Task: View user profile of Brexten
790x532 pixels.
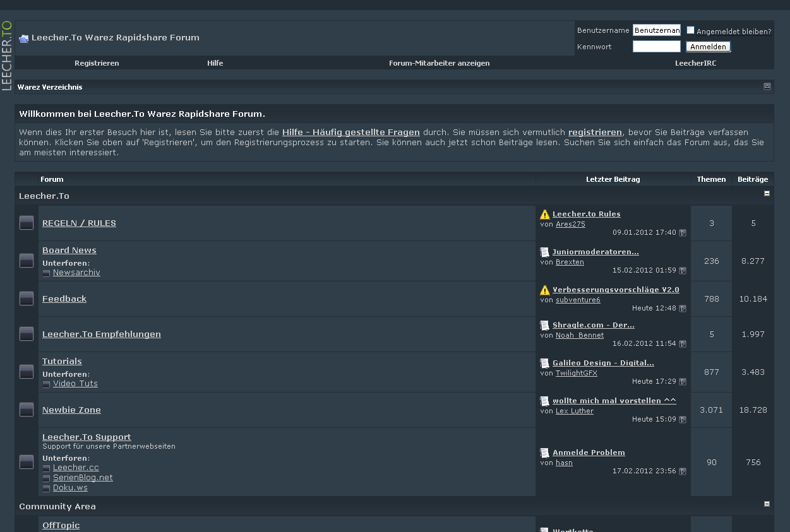Action: click(x=570, y=262)
